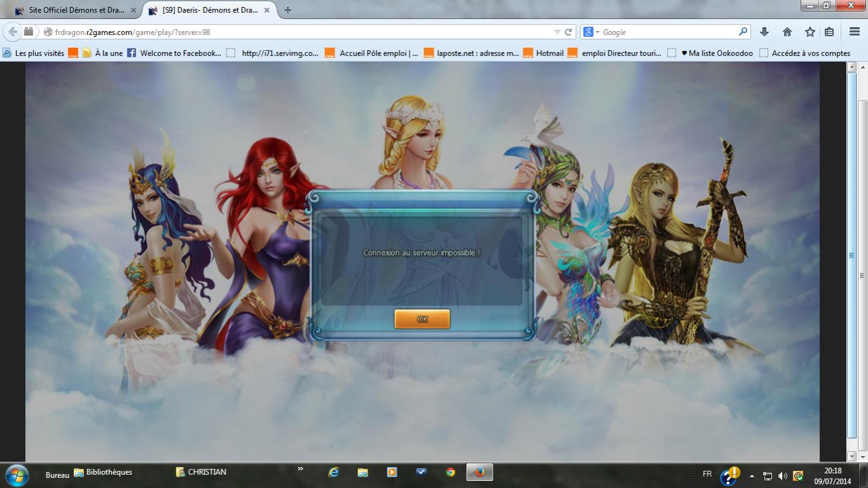868x488 pixels.
Task: Click the back navigation arrow
Action: 13,32
